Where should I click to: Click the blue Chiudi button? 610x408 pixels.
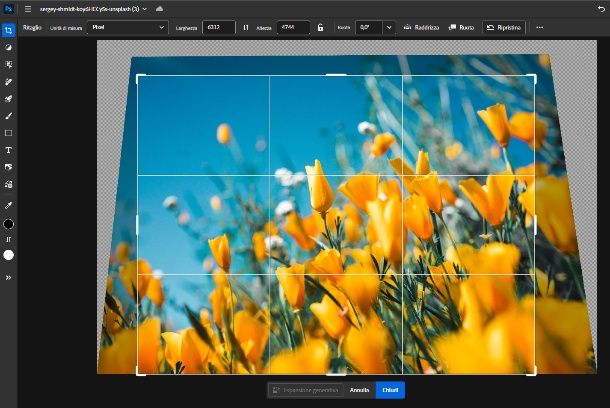point(390,390)
